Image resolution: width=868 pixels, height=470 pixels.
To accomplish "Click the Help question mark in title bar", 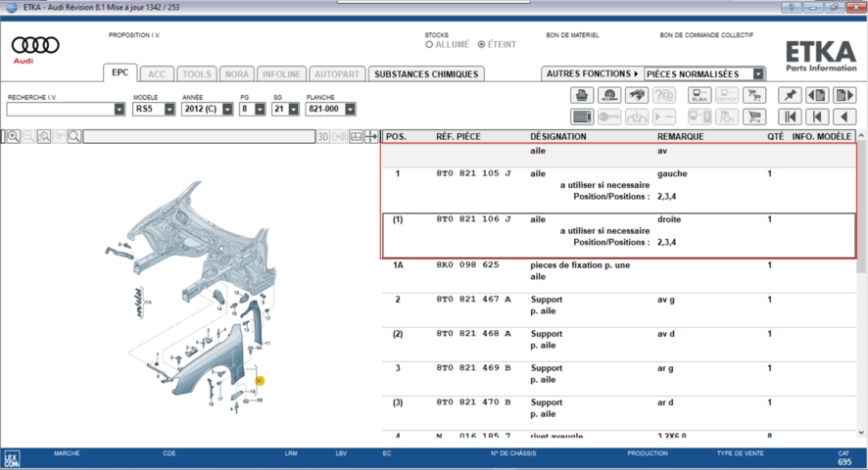I will coord(792,7).
